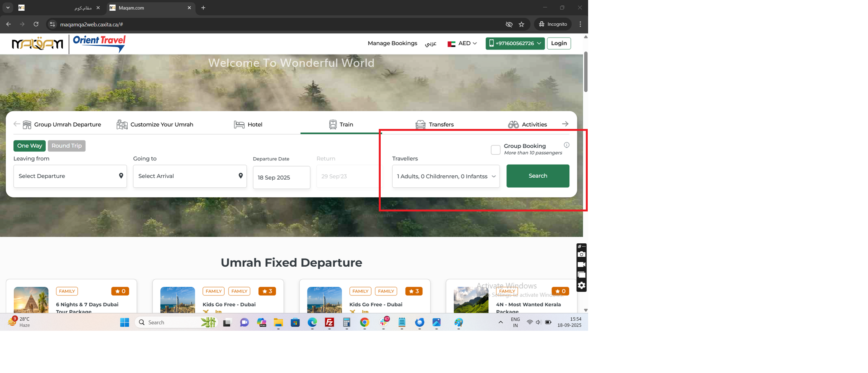Open the Transfers tab
Viewport: 868px width, 373px height.
[435, 124]
